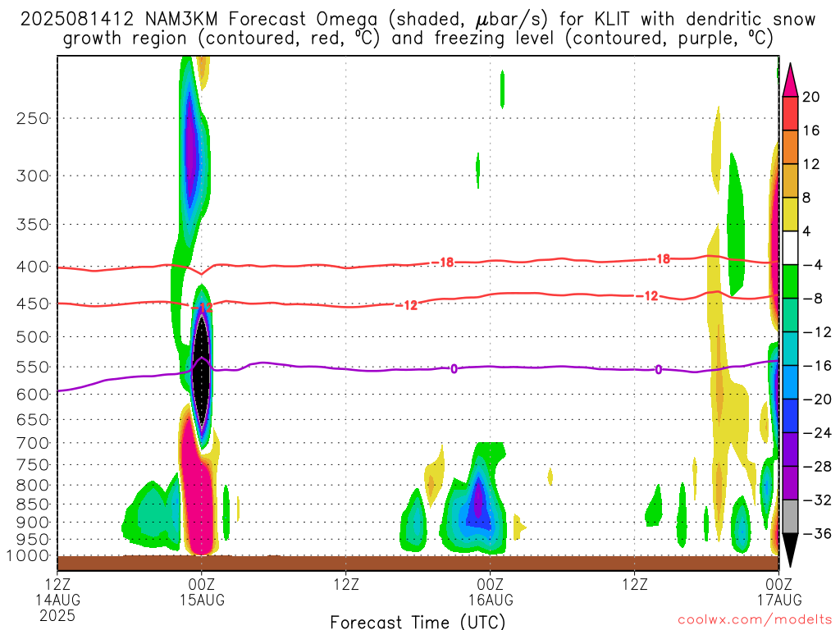Click the 1000 pressure level label
840x630 pixels.
pos(29,556)
